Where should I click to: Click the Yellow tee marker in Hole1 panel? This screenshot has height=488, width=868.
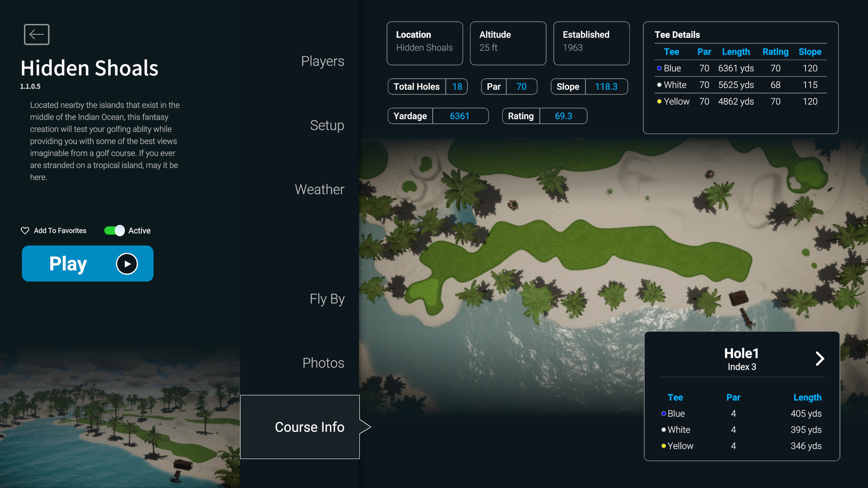coord(663,446)
